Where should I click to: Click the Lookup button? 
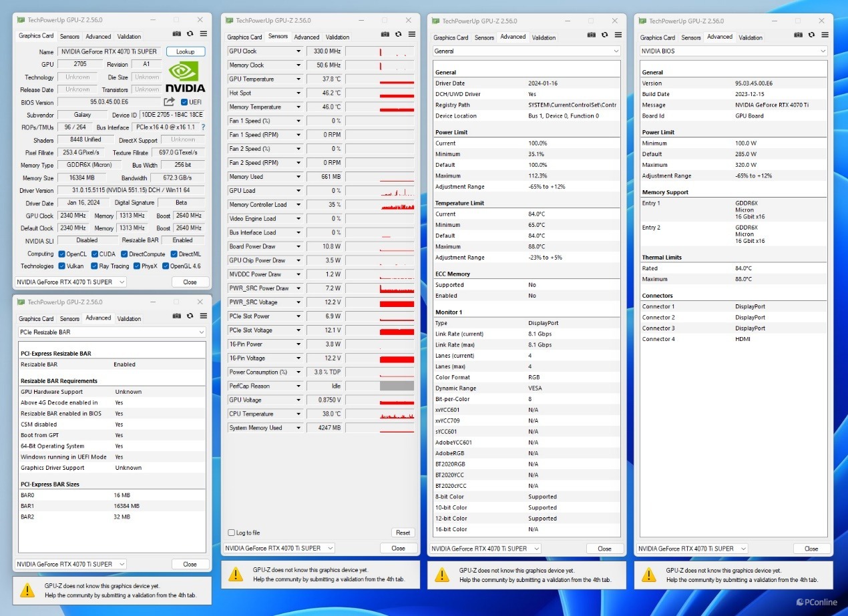(x=185, y=51)
